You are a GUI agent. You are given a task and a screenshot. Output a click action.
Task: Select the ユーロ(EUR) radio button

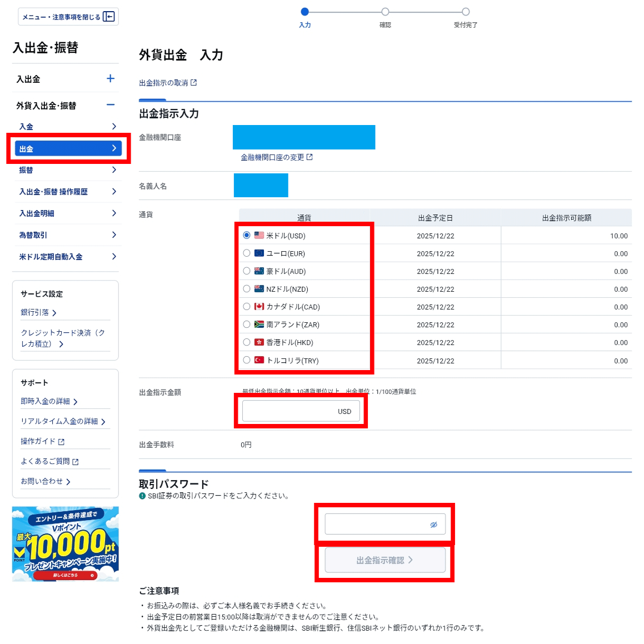click(x=246, y=253)
